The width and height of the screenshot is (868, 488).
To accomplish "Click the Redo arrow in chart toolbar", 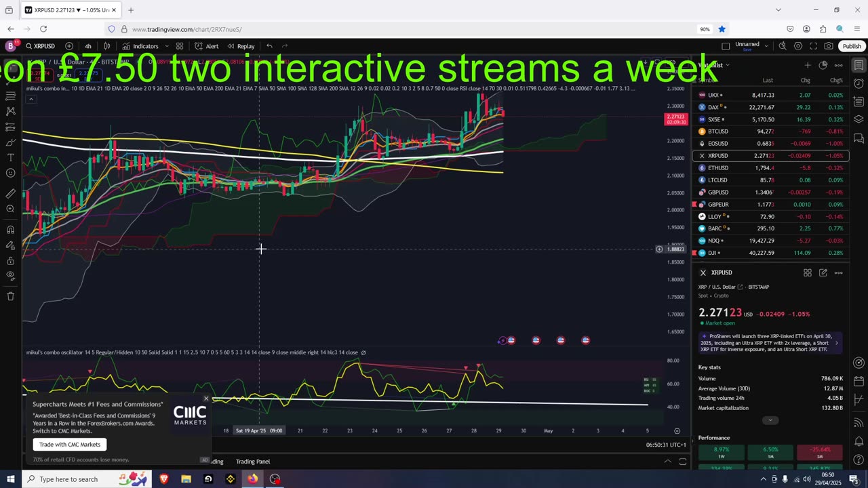I will pyautogui.click(x=285, y=46).
